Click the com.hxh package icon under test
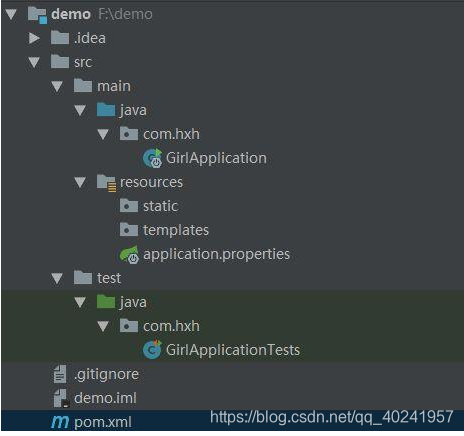The height and width of the screenshot is (436, 464). click(x=129, y=326)
